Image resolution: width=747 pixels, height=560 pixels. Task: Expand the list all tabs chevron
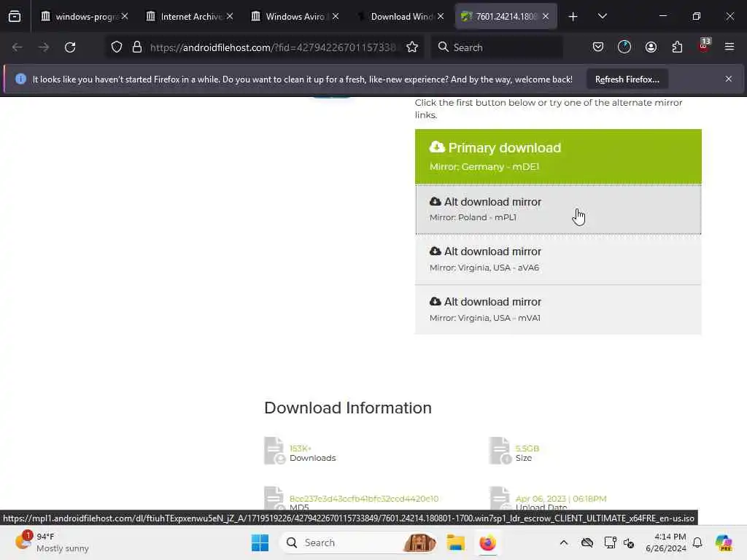click(602, 17)
